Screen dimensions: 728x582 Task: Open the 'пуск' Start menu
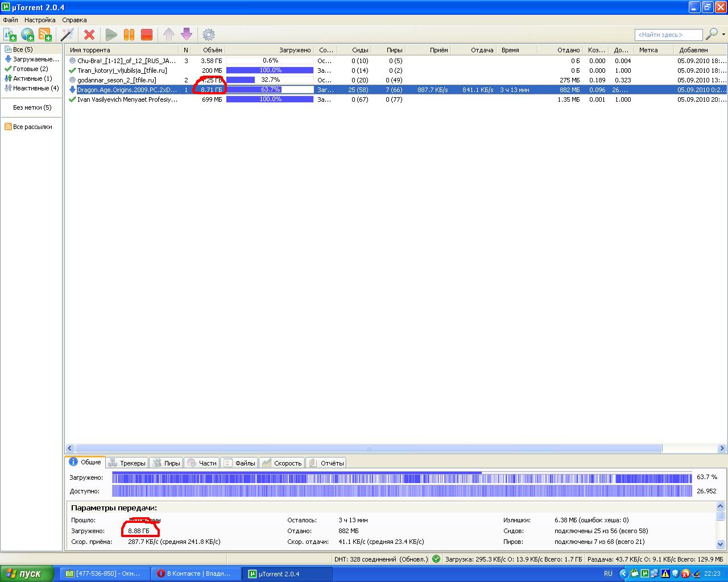[27, 573]
